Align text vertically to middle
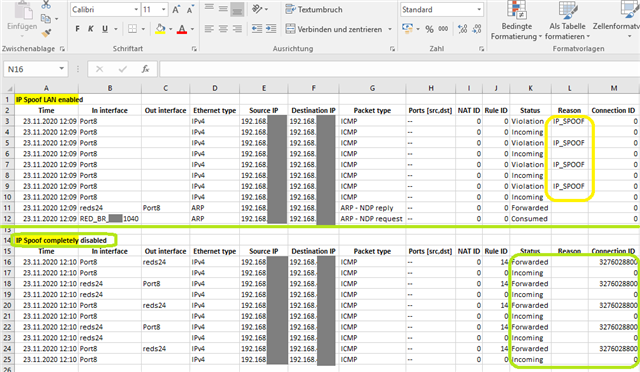640x372 pixels. 223,9
